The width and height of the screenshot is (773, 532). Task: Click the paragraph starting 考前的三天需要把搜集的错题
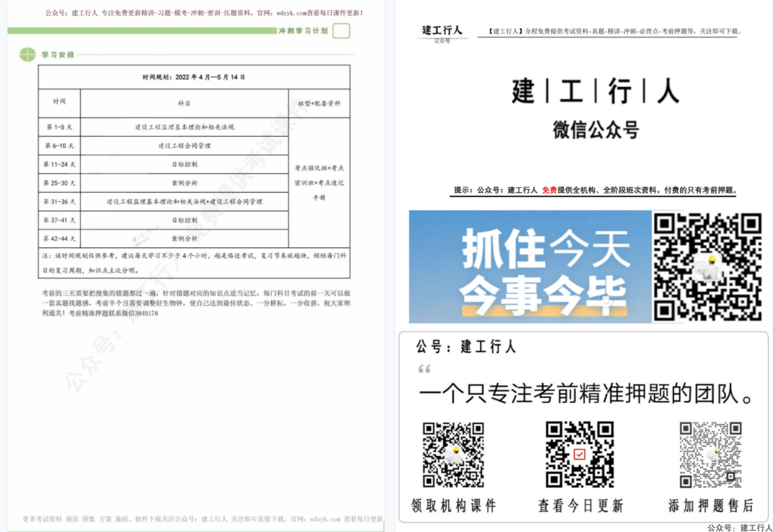pyautogui.click(x=196, y=303)
